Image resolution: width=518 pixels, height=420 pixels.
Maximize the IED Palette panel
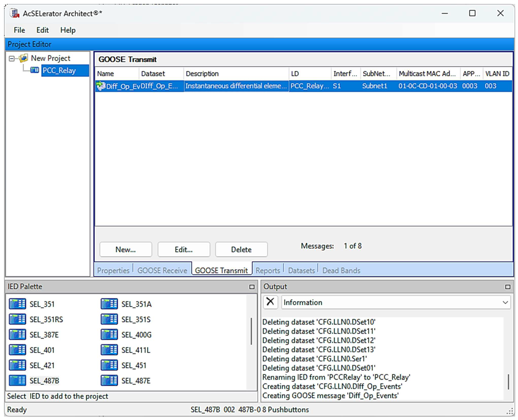click(252, 287)
